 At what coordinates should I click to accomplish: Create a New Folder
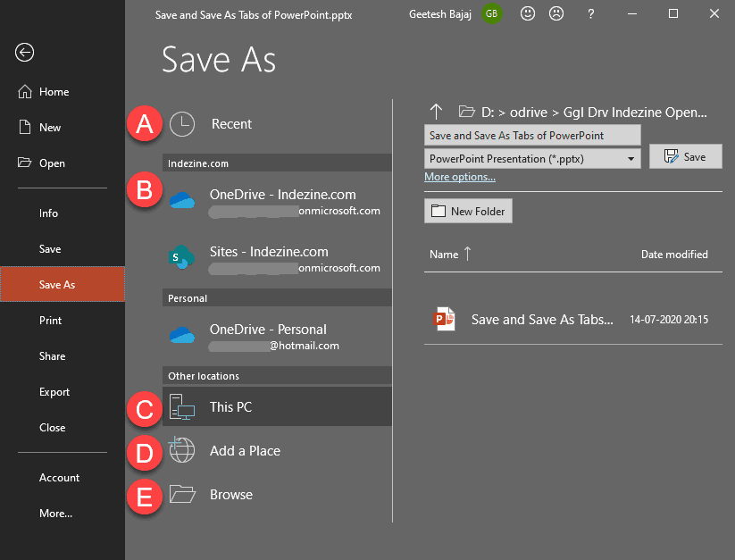pos(468,211)
